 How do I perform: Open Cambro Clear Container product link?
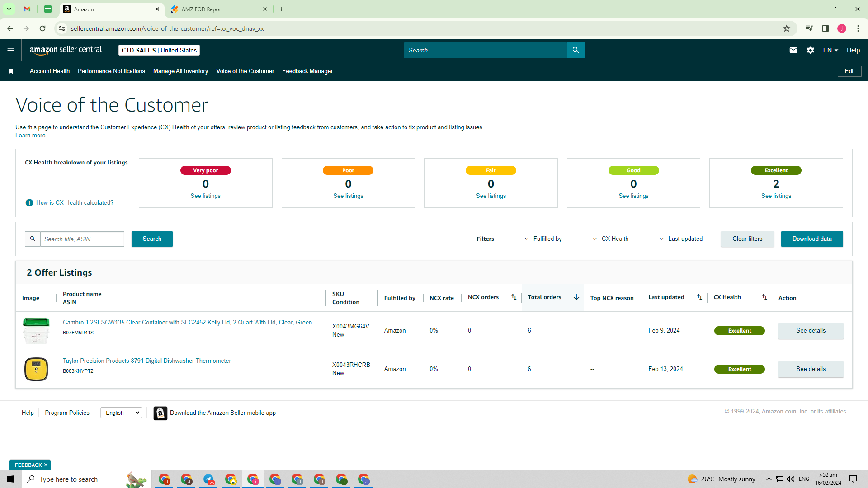pos(187,323)
